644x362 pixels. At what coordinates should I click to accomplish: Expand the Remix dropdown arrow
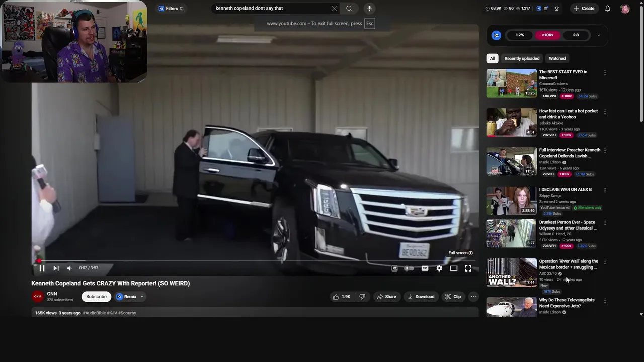pyautogui.click(x=142, y=297)
